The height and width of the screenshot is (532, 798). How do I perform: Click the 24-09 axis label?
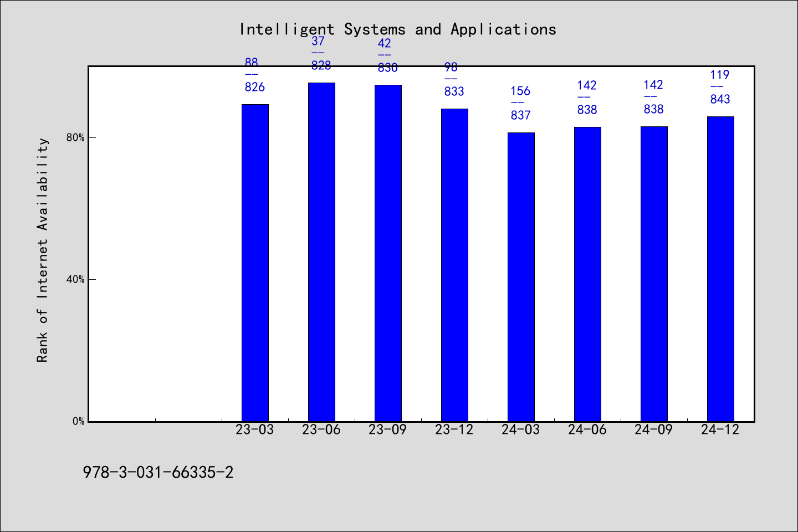654,429
